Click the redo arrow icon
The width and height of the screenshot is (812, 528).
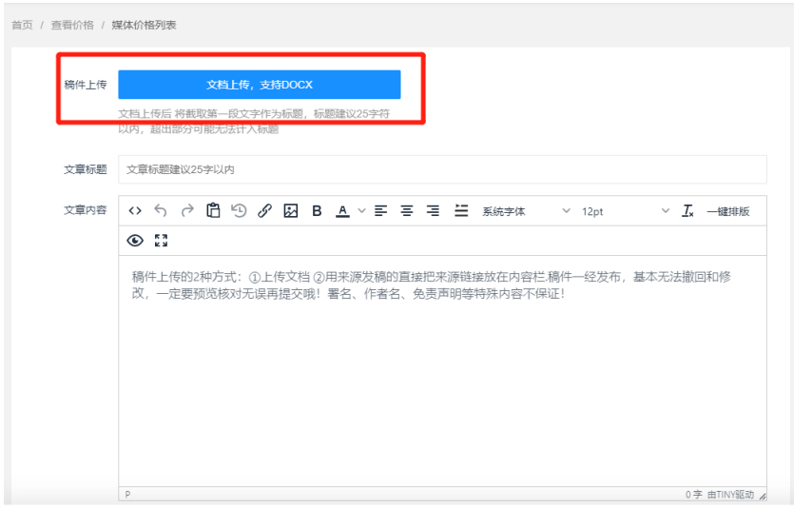(x=187, y=211)
